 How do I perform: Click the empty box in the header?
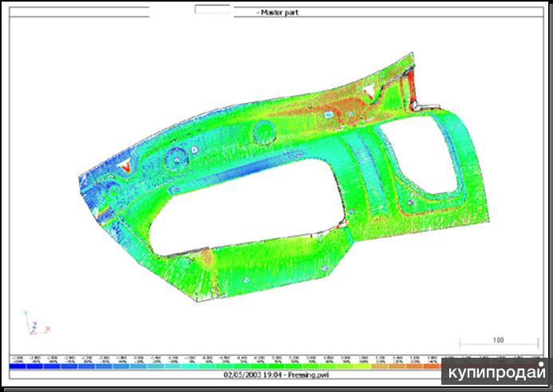coord(212,9)
